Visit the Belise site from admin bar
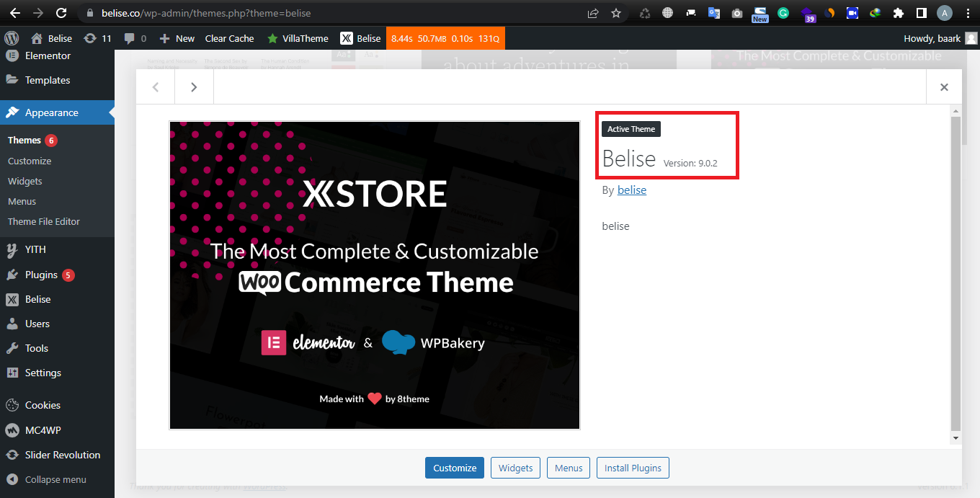Image resolution: width=980 pixels, height=498 pixels. pos(52,38)
